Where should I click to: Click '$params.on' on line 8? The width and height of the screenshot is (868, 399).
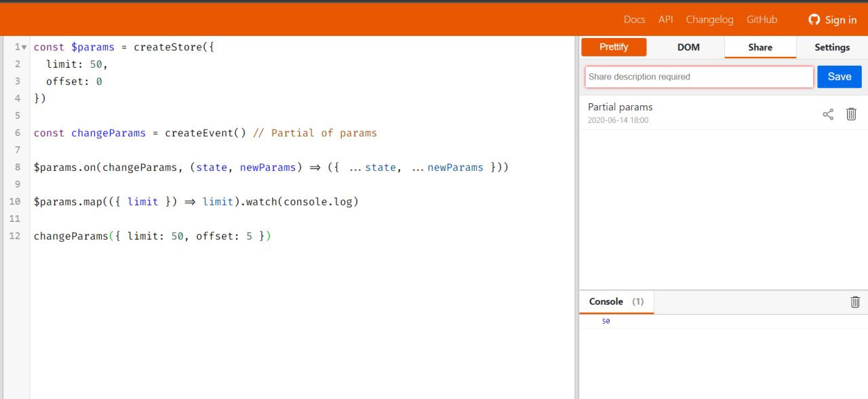(x=65, y=168)
